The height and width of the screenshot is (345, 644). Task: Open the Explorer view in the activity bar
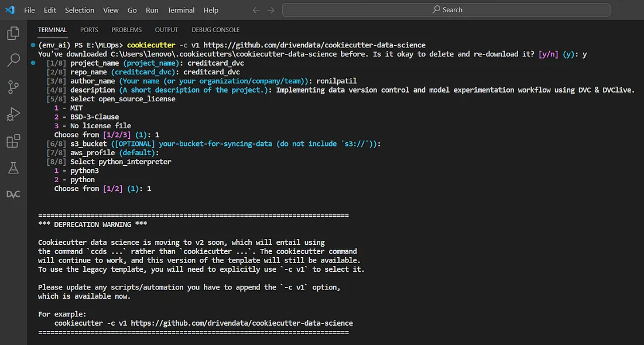coord(13,33)
